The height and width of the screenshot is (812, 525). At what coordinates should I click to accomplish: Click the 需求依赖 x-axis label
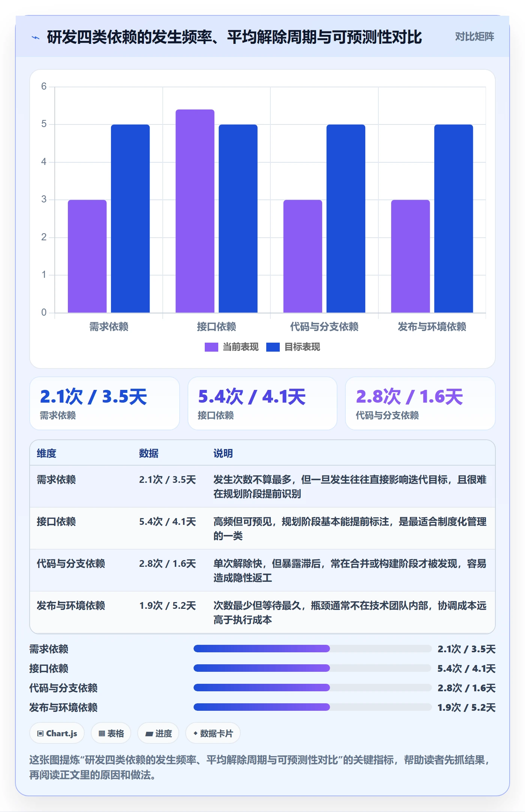pyautogui.click(x=109, y=327)
